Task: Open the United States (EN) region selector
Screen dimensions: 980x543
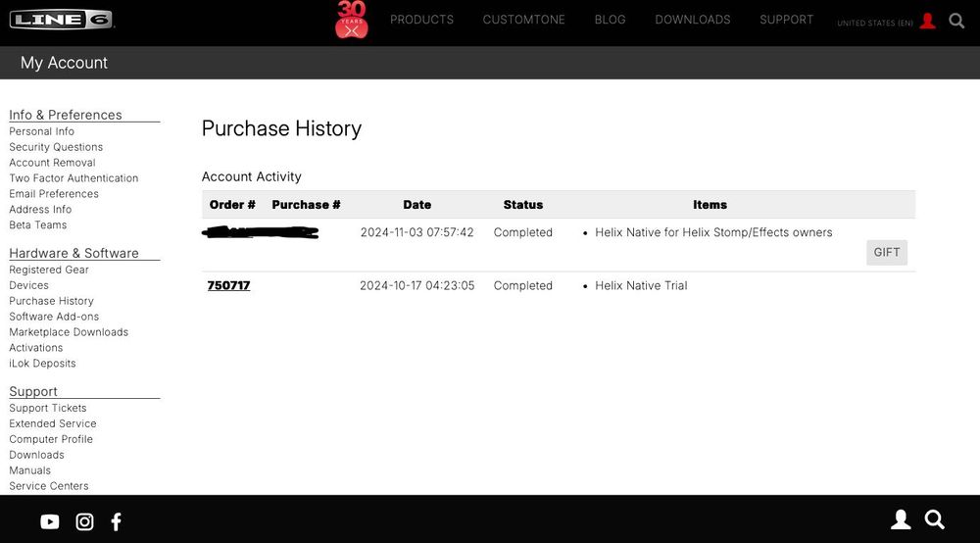Action: click(x=875, y=24)
